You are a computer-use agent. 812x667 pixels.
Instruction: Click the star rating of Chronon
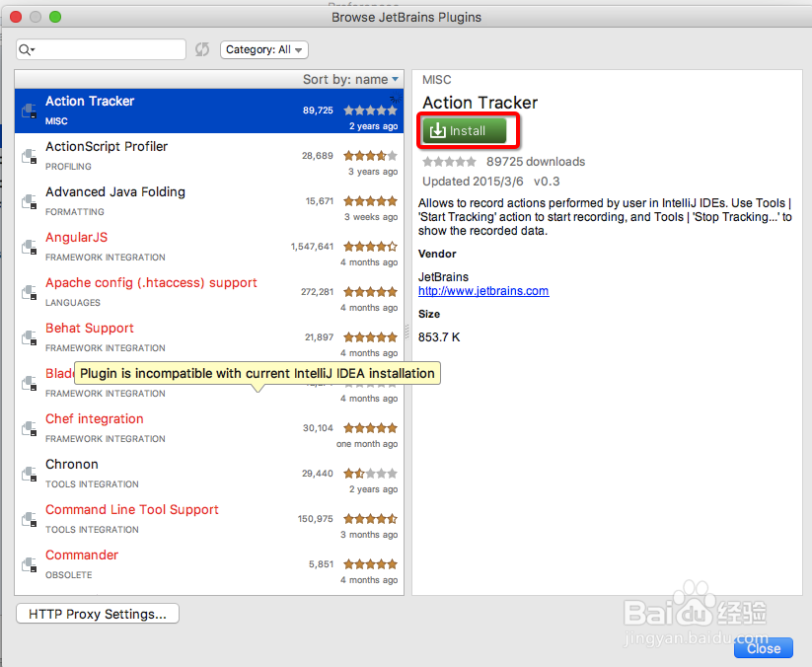(370, 474)
